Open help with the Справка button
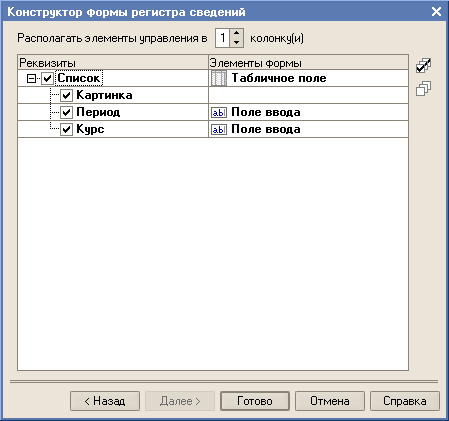The width and height of the screenshot is (449, 421). pyautogui.click(x=405, y=401)
